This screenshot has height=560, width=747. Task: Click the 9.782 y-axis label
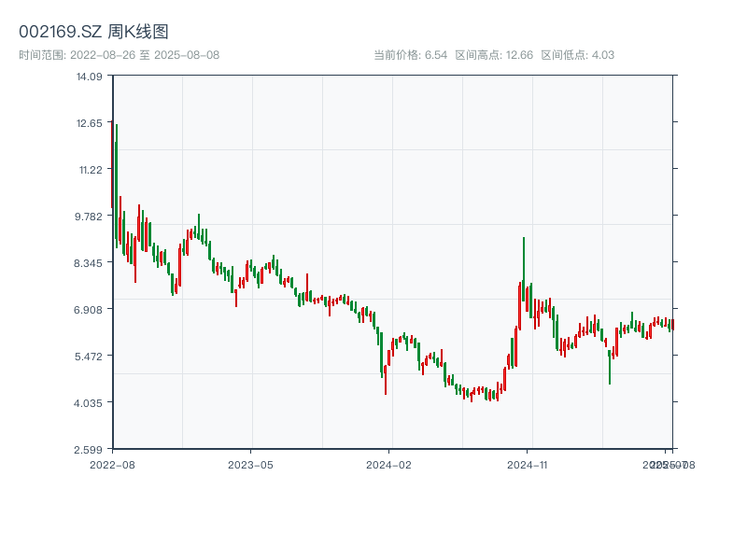click(x=90, y=217)
